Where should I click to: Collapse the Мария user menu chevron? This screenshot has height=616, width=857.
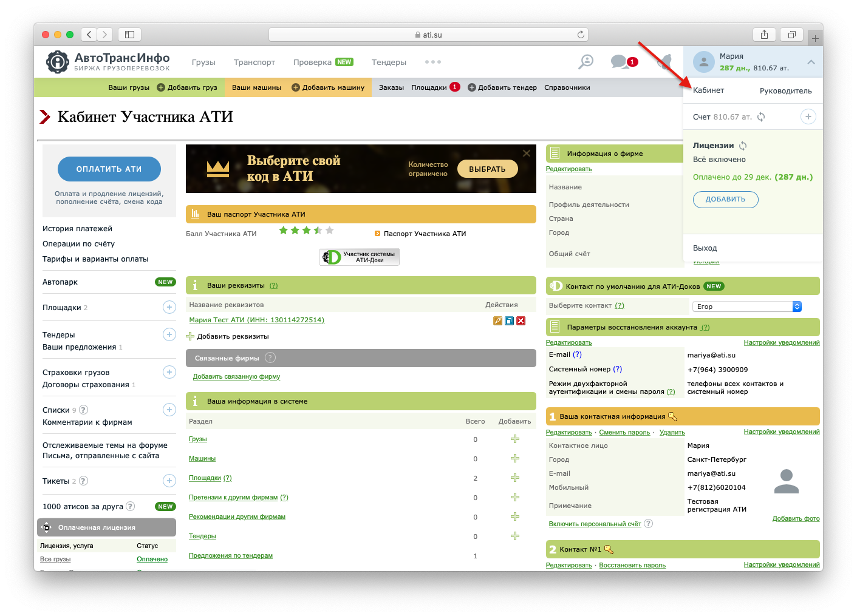811,62
